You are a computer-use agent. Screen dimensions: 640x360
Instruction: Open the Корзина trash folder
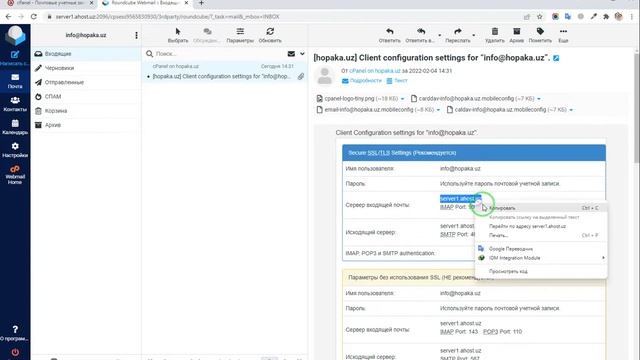point(86,111)
